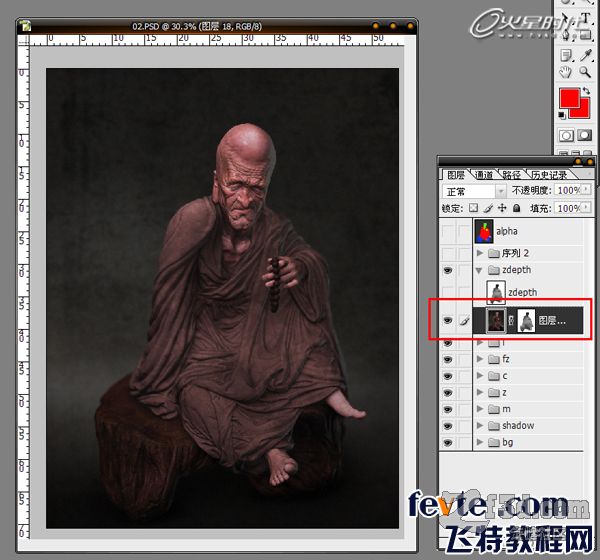Collapse the zdepth group
Image resolution: width=600 pixels, height=560 pixels.
pos(479,270)
